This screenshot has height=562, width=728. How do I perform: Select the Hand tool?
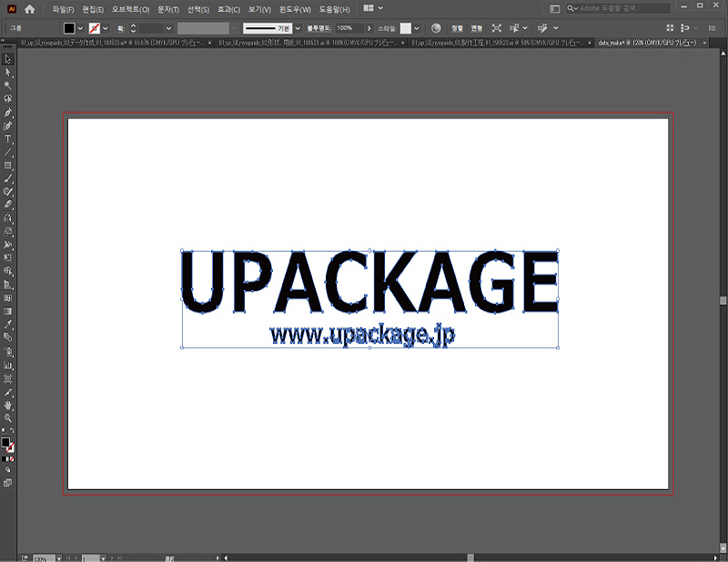[7, 406]
